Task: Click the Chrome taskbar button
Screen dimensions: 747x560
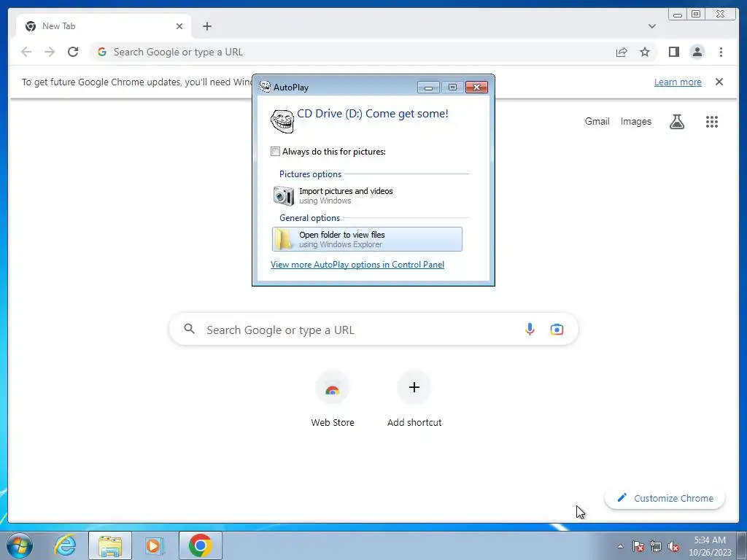Action: pos(200,545)
